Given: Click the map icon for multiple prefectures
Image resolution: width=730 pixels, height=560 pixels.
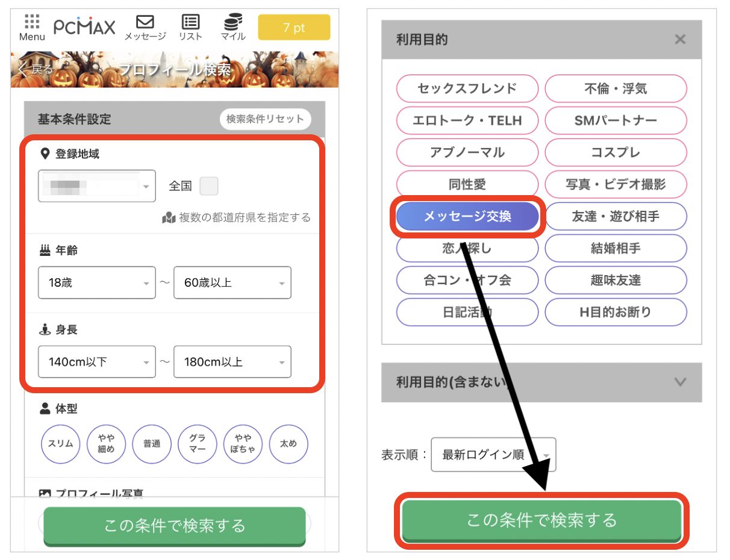Looking at the screenshot, I should [169, 218].
